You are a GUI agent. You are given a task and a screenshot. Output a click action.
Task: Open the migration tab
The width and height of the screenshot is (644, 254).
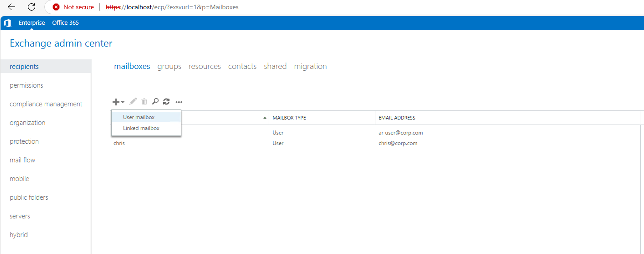[310, 66]
